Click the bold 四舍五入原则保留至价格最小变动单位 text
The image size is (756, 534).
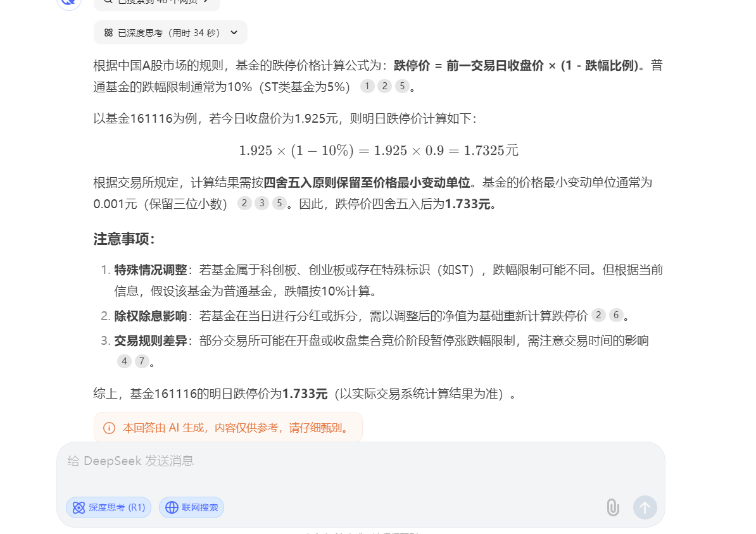[x=367, y=183]
